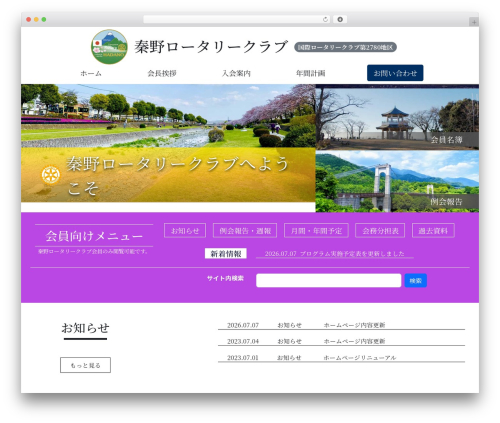Open the 年間計画 menu item

pyautogui.click(x=311, y=73)
